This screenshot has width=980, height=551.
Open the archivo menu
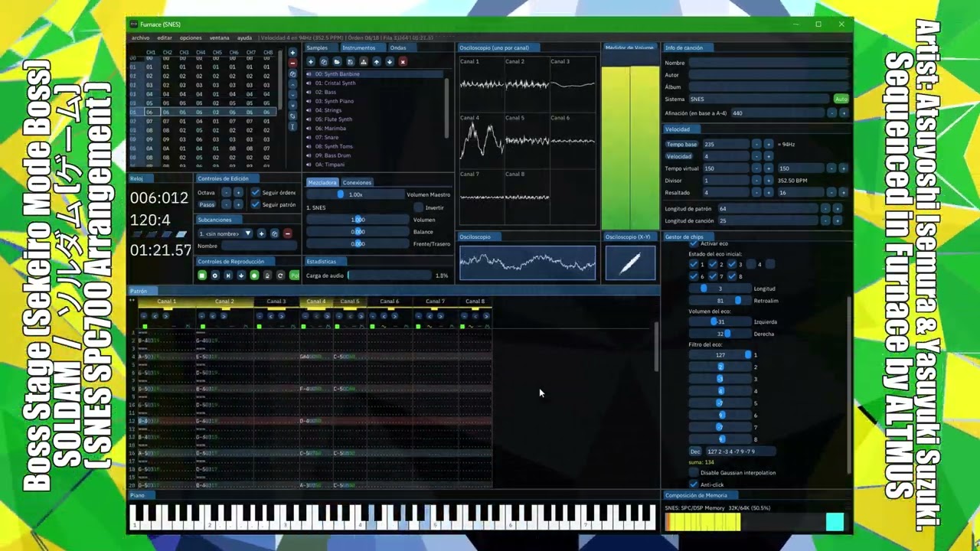[x=141, y=37]
